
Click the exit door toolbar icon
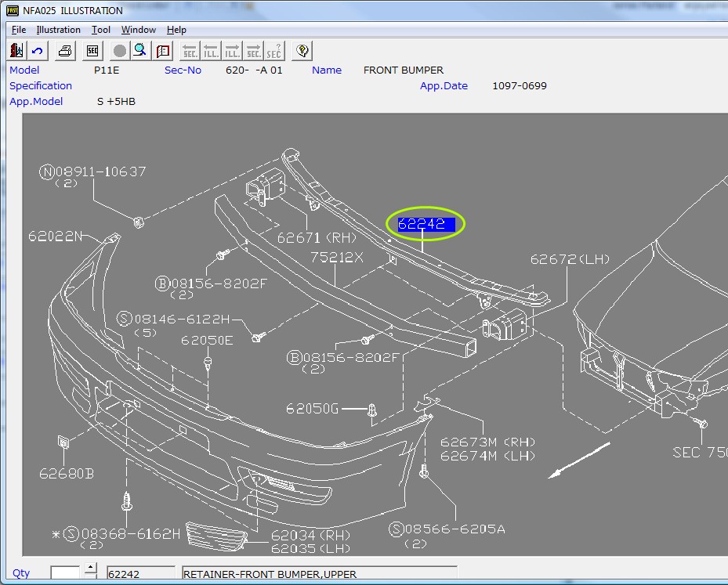17,52
